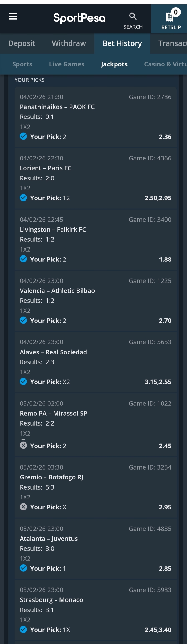Open the Valencia – Athletic Bilbao match

(x=57, y=291)
